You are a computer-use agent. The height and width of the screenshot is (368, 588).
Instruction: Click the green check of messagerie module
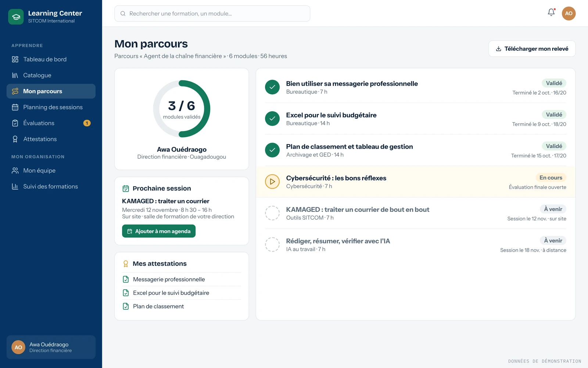(272, 87)
